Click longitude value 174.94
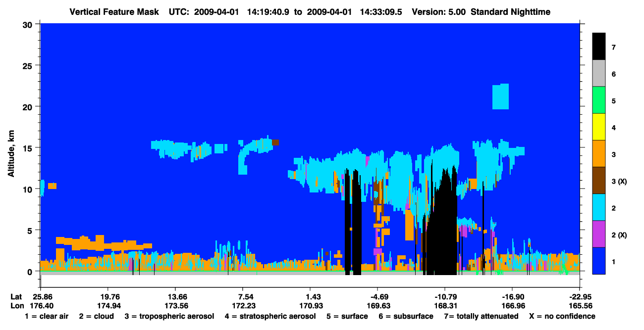Image resolution: width=644 pixels, height=330 pixels. (108, 306)
